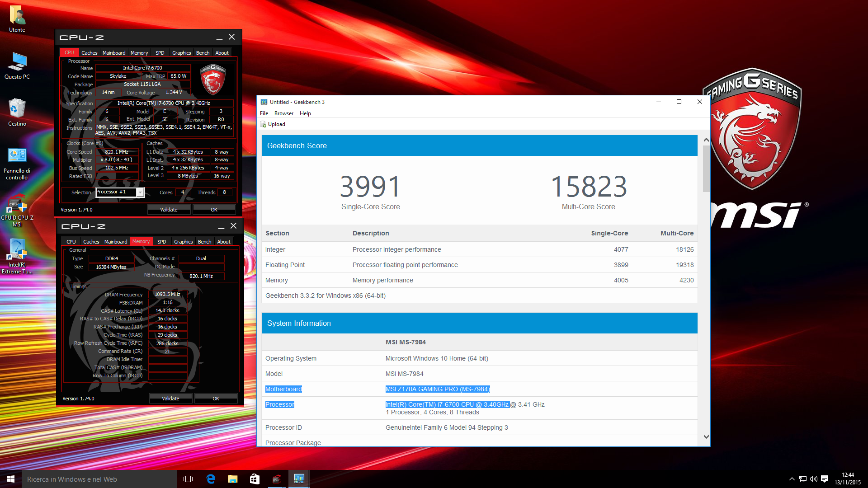Switch to CPU tab in lower CPU-Z window
Viewport: 868px width, 488px height.
[x=71, y=242]
